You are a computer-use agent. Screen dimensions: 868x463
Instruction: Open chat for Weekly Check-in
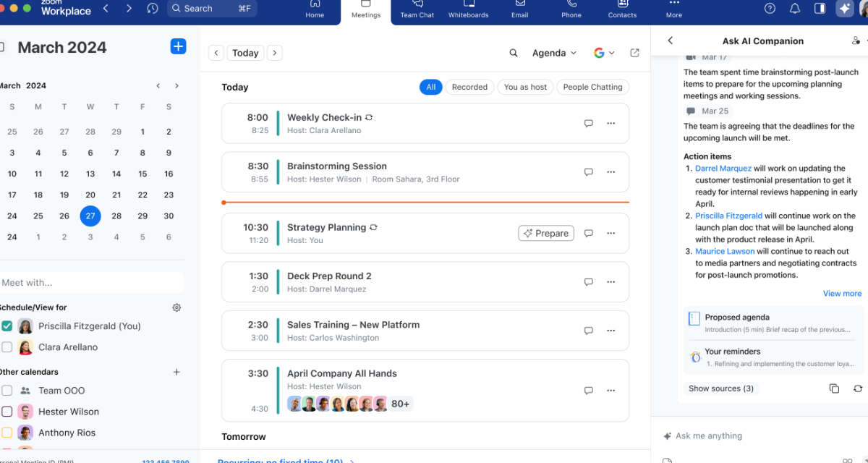point(589,124)
